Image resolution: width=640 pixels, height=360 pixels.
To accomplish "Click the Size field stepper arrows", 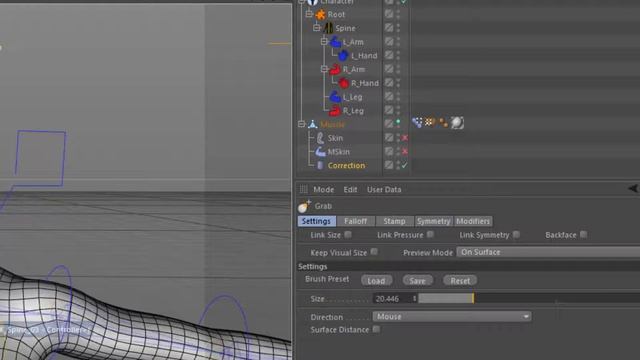I will (x=414, y=299).
